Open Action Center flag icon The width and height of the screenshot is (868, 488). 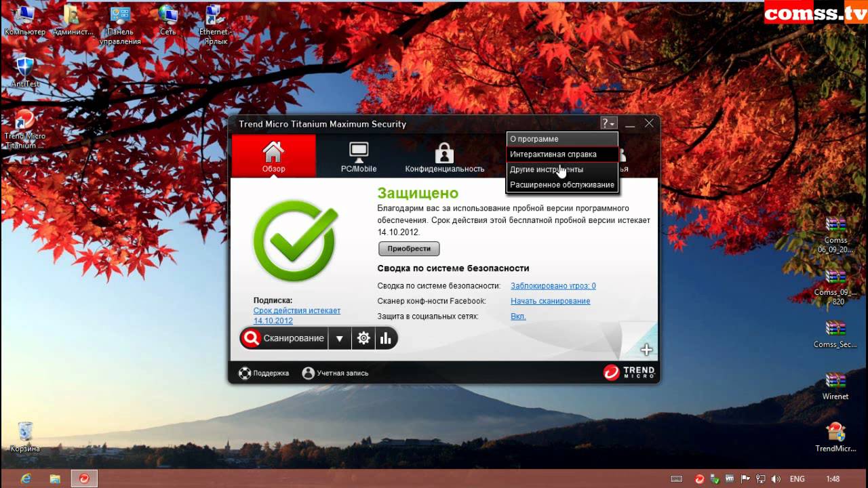tap(745, 479)
